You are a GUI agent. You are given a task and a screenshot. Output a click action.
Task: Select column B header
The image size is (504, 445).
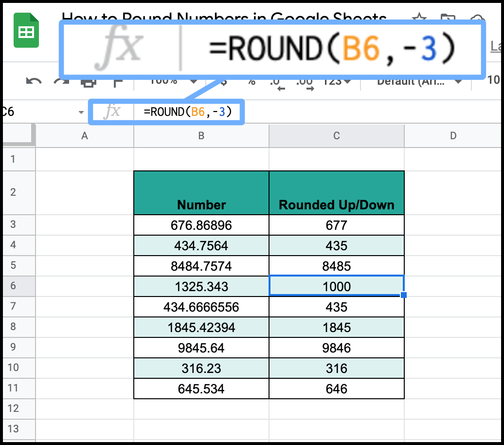pos(201,136)
